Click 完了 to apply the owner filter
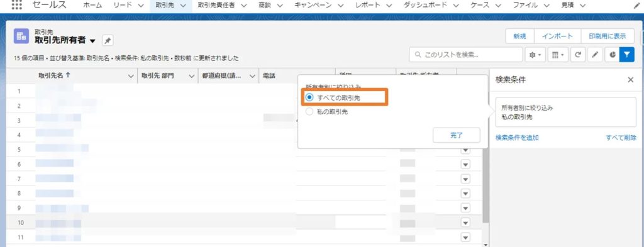Image resolution: width=644 pixels, height=247 pixels. (x=457, y=135)
